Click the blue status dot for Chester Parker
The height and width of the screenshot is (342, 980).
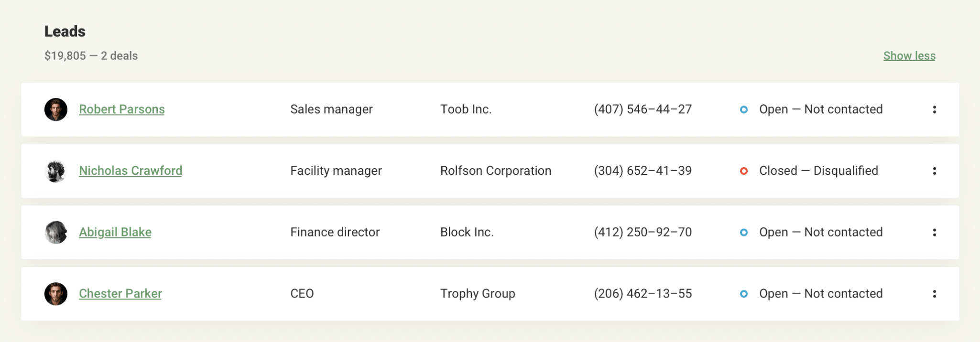[x=743, y=294]
